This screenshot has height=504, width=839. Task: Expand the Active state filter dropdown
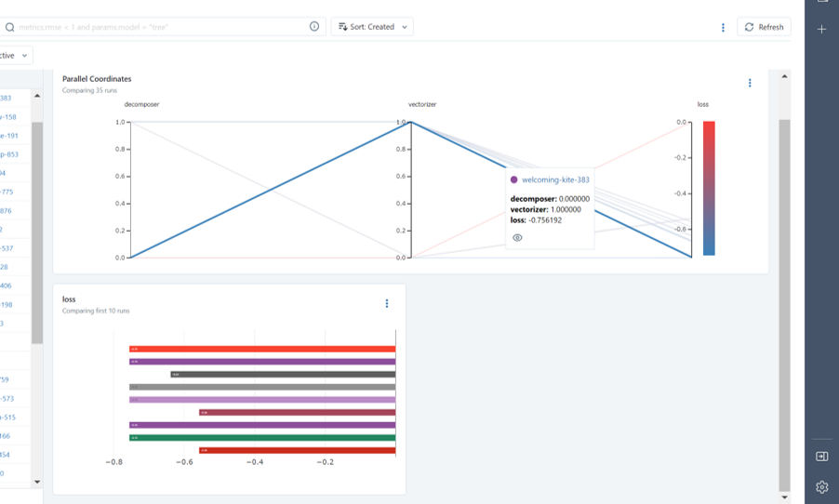click(x=15, y=56)
